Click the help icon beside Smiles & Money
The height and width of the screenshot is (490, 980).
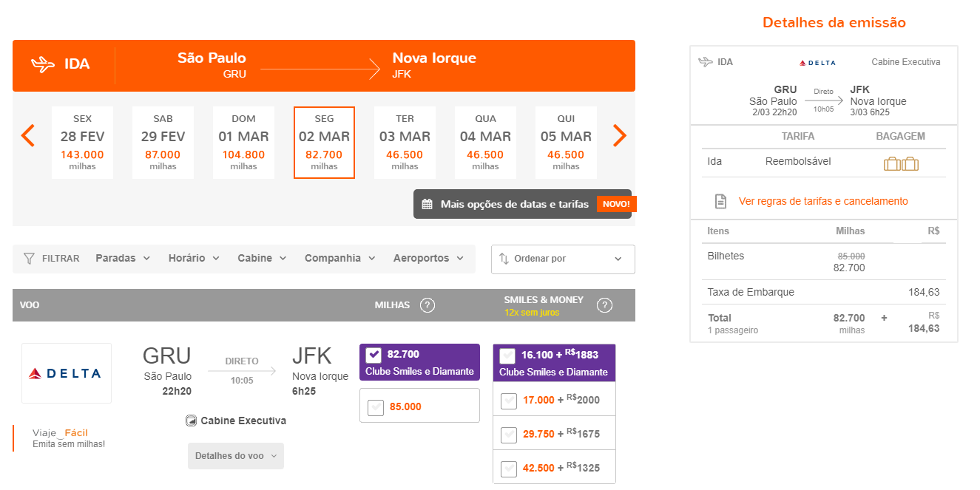[x=604, y=305]
